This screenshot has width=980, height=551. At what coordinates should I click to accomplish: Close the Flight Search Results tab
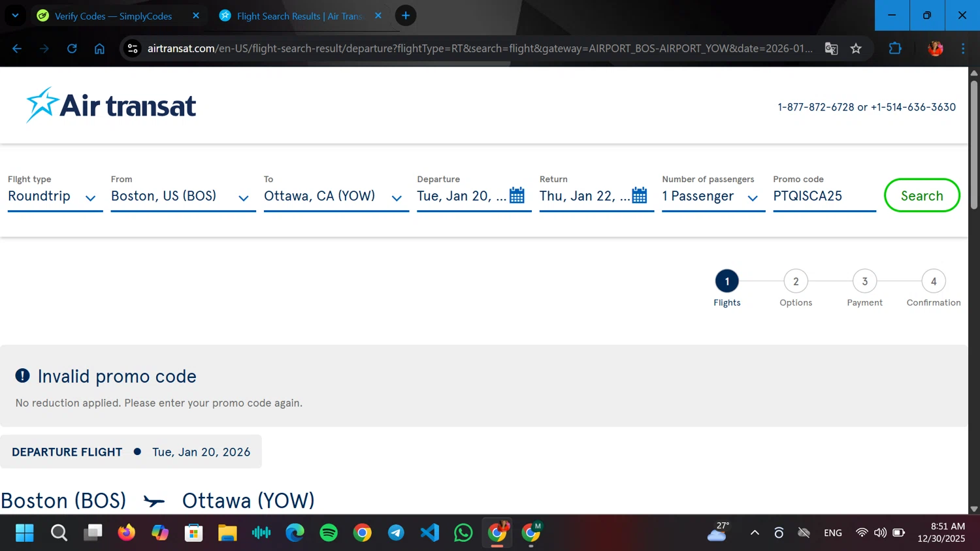tap(378, 16)
